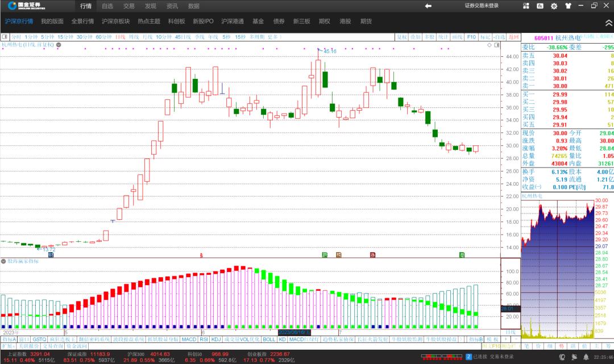Click the 复权 toolbar button

click(x=401, y=37)
